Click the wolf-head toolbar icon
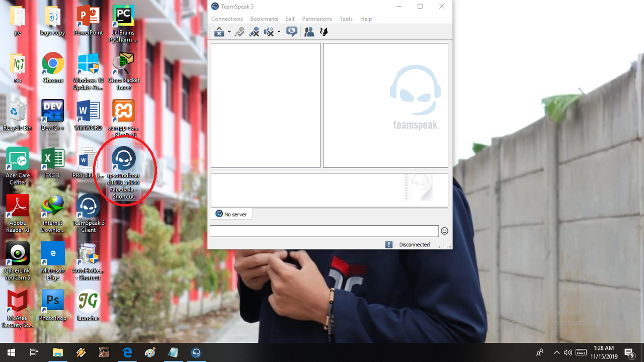This screenshot has height=362, width=644. coord(324,32)
